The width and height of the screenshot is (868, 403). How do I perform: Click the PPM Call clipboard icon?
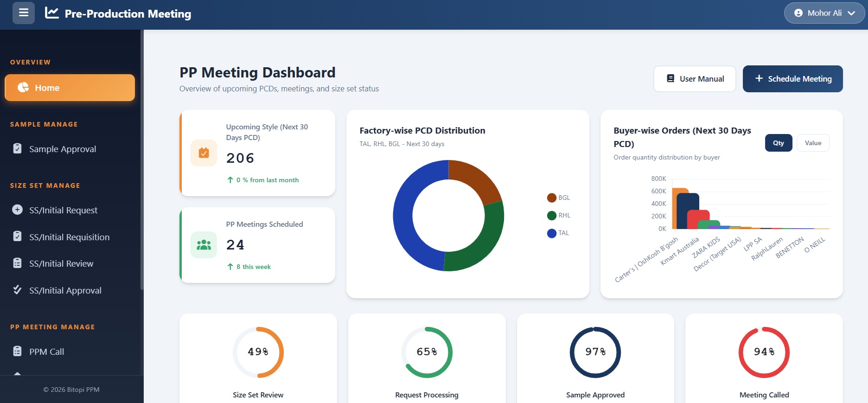point(17,351)
